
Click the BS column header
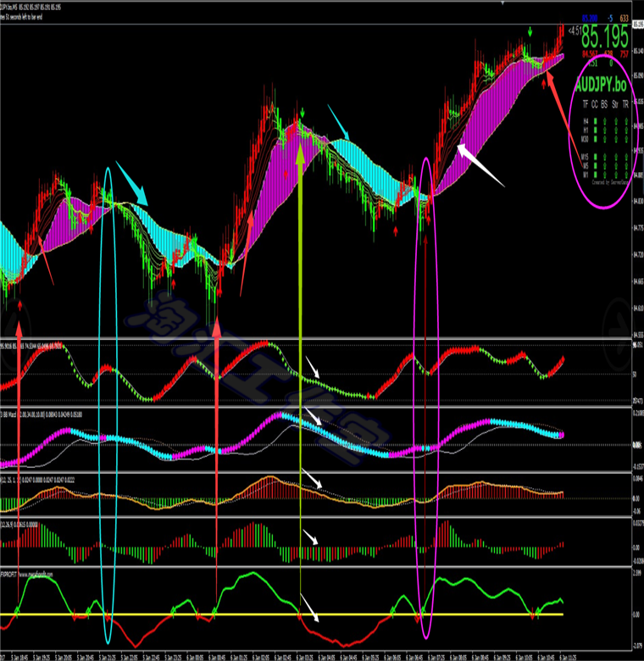coord(604,104)
